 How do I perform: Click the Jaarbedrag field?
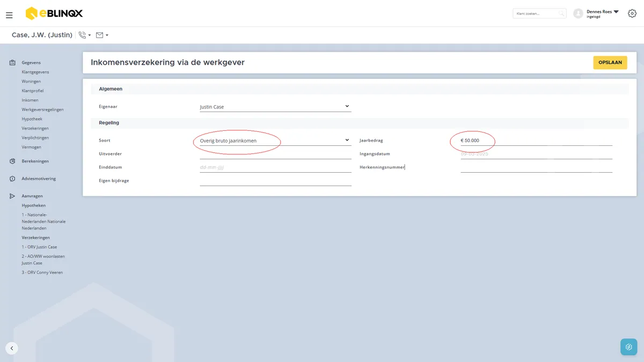point(536,141)
